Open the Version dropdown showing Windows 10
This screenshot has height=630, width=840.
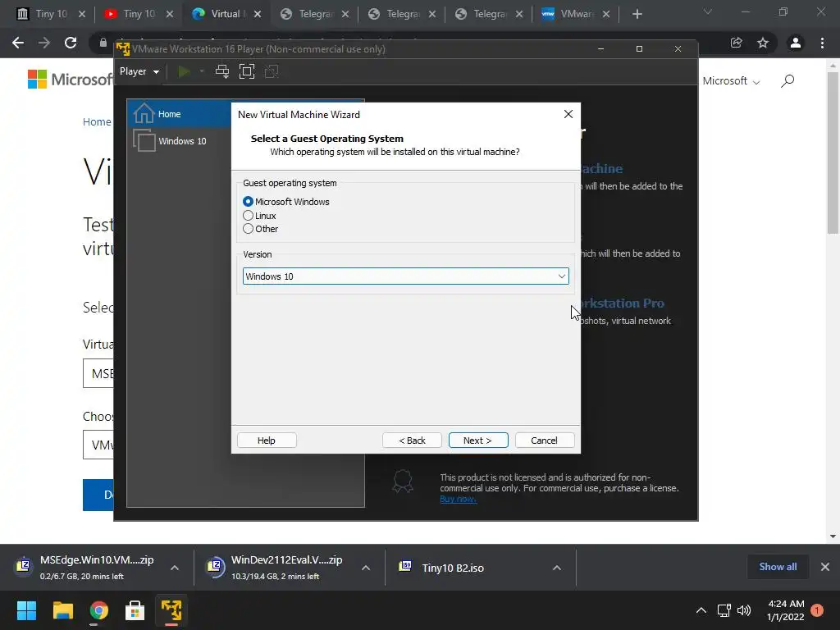click(405, 276)
